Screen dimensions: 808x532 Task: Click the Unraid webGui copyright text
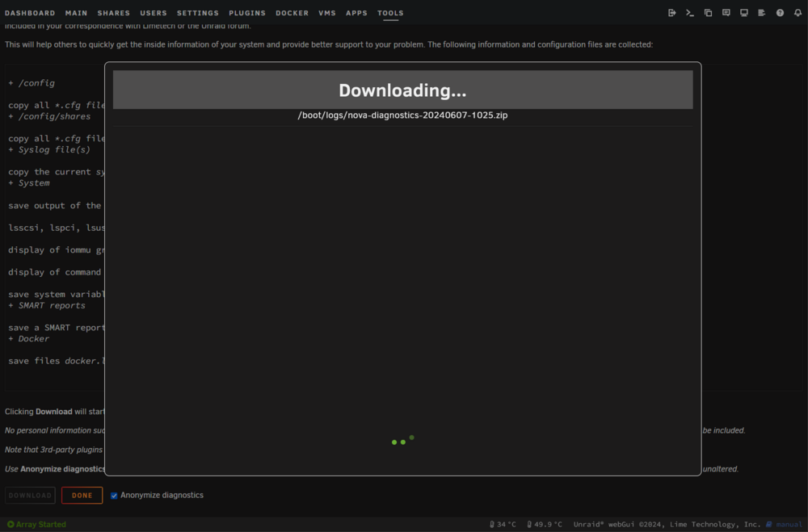click(667, 524)
